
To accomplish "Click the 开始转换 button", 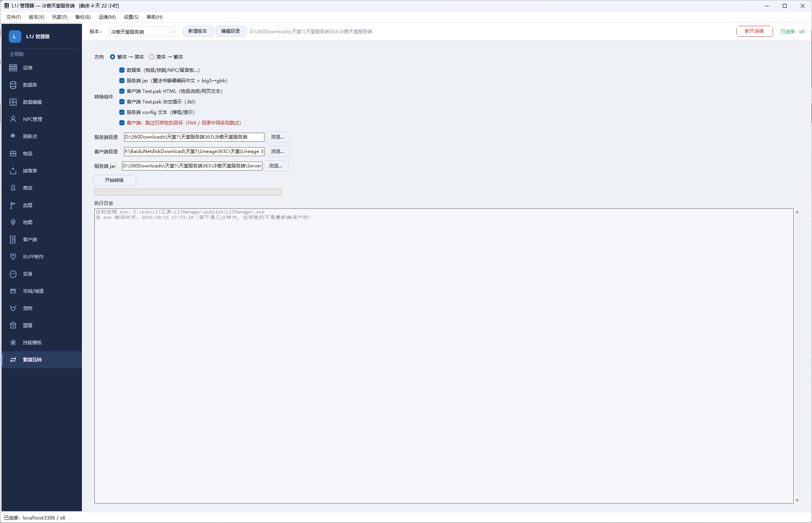I will (114, 180).
